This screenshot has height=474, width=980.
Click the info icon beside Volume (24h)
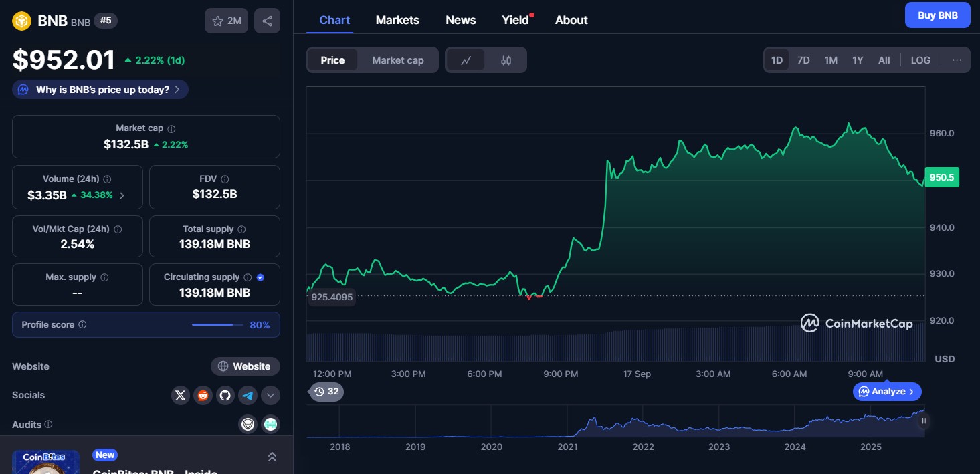[107, 179]
